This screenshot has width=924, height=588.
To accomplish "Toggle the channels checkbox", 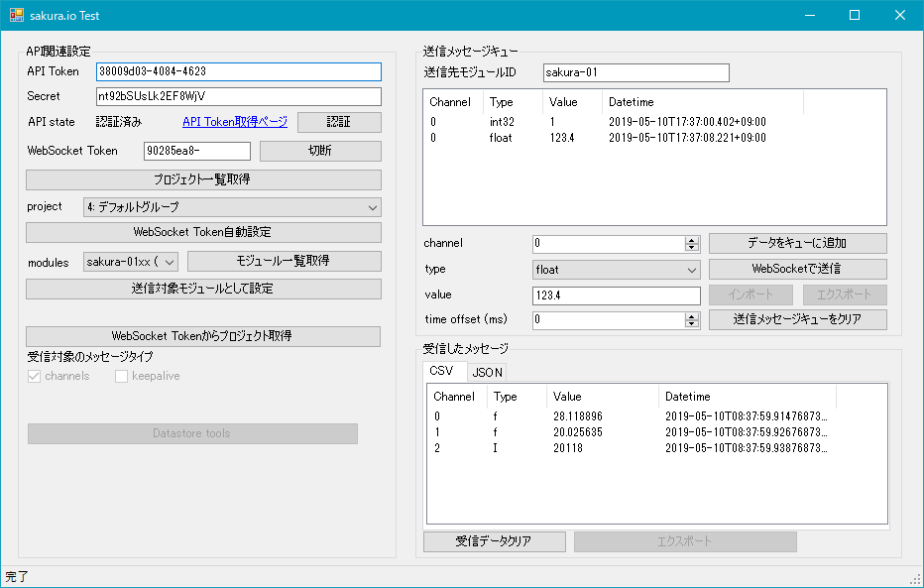I will 35,377.
